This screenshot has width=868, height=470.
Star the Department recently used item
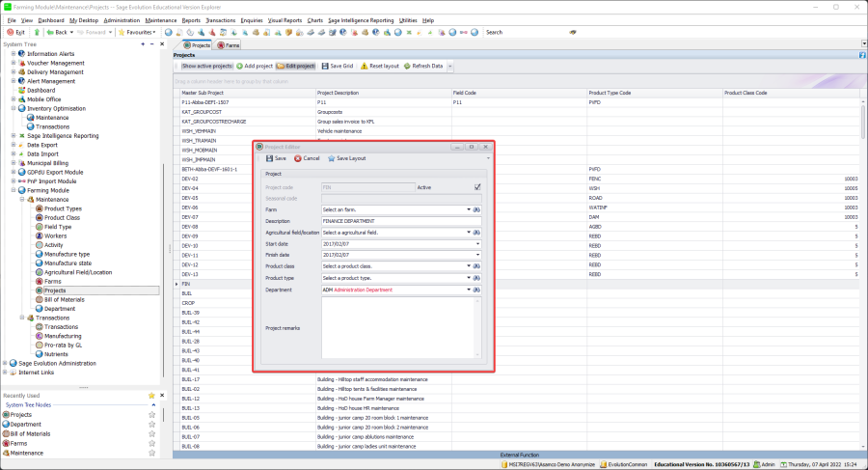[151, 424]
